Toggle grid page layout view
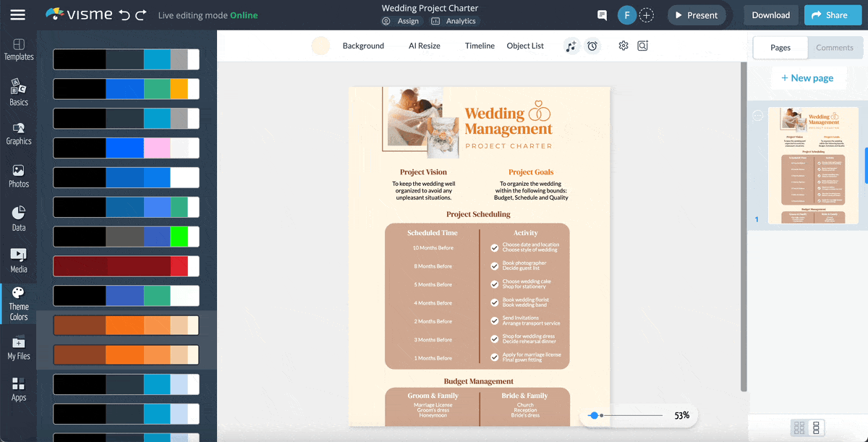The image size is (868, 442). [x=799, y=428]
